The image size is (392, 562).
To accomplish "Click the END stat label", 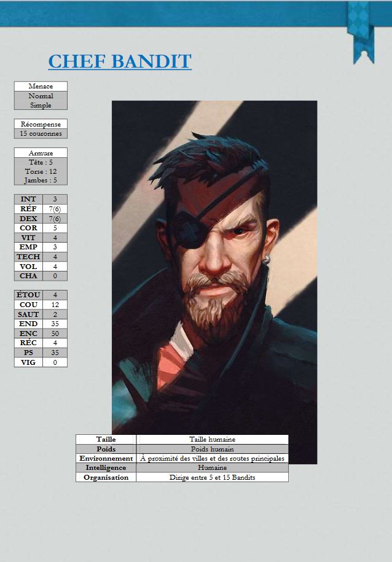I will (x=28, y=324).
